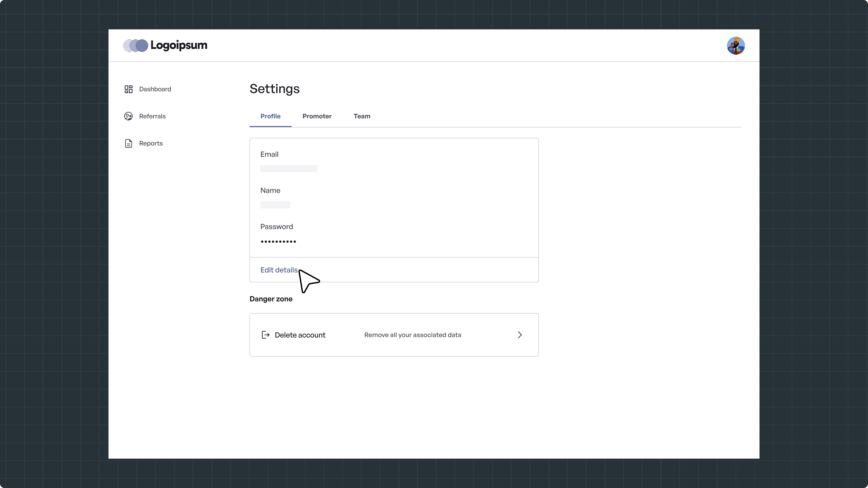Click the Referrals face icon

(x=128, y=116)
